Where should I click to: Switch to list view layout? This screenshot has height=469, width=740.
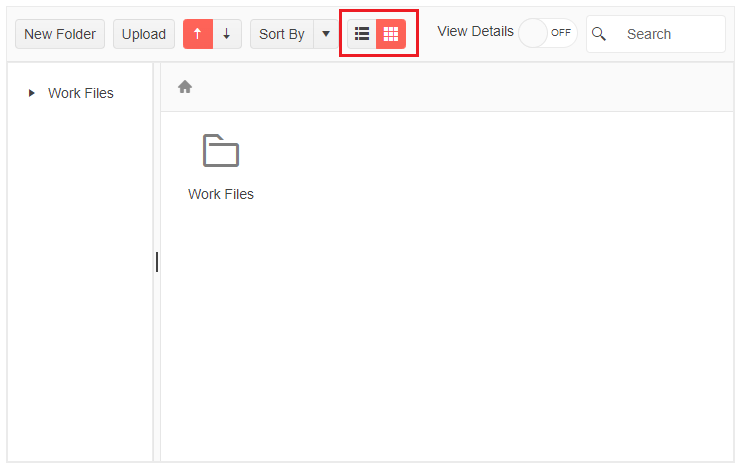pyautogui.click(x=362, y=34)
